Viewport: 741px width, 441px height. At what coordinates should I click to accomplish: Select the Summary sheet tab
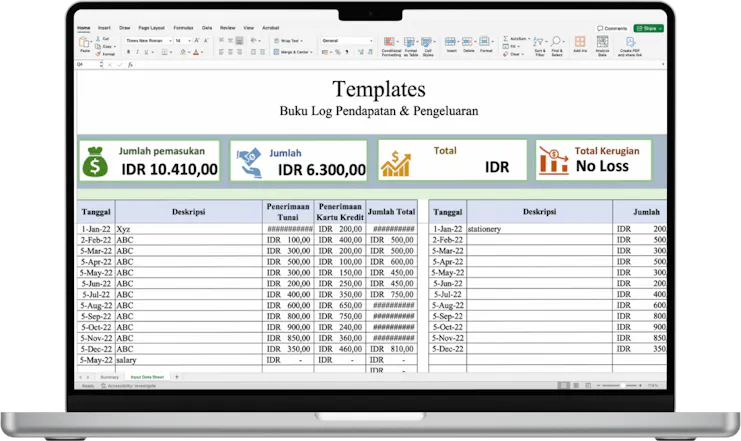pyautogui.click(x=109, y=376)
